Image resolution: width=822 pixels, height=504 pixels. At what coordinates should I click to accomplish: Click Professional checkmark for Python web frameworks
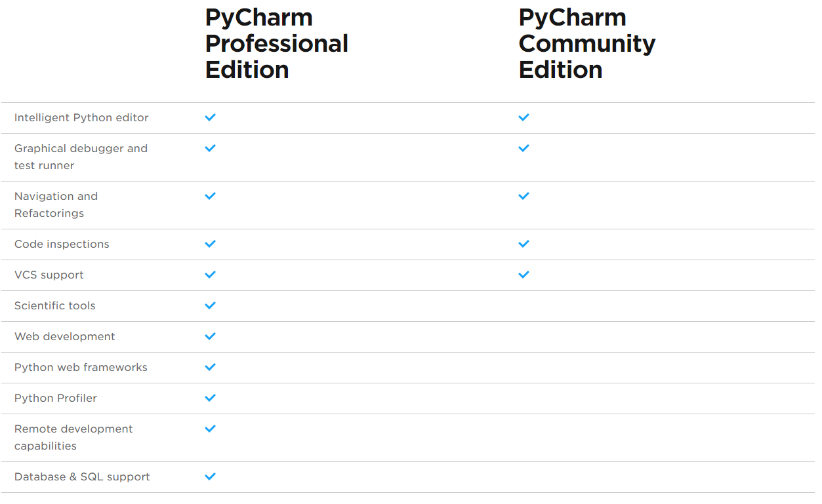pos(210,367)
